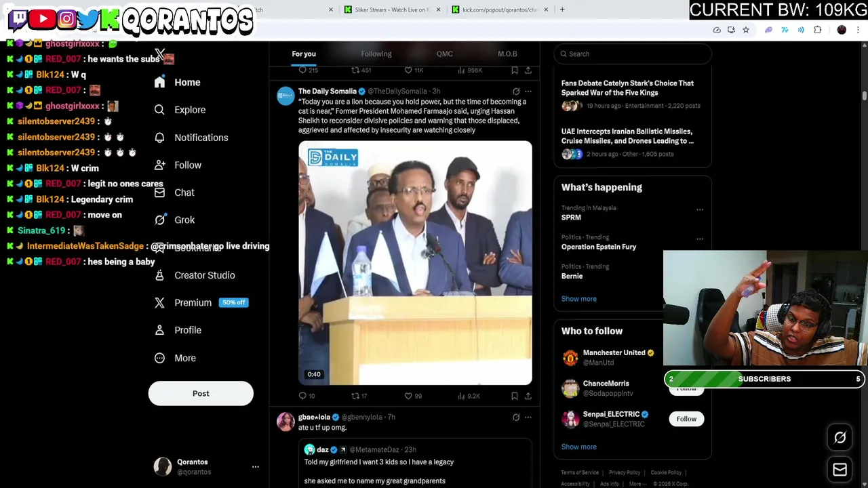This screenshot has height=488, width=868.
Task: Open Chrome profile avatar
Action: [x=842, y=30]
